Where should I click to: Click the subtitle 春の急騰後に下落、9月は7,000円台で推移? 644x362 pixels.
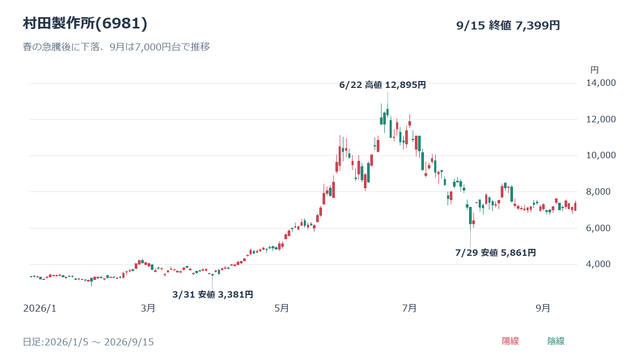tap(116, 47)
